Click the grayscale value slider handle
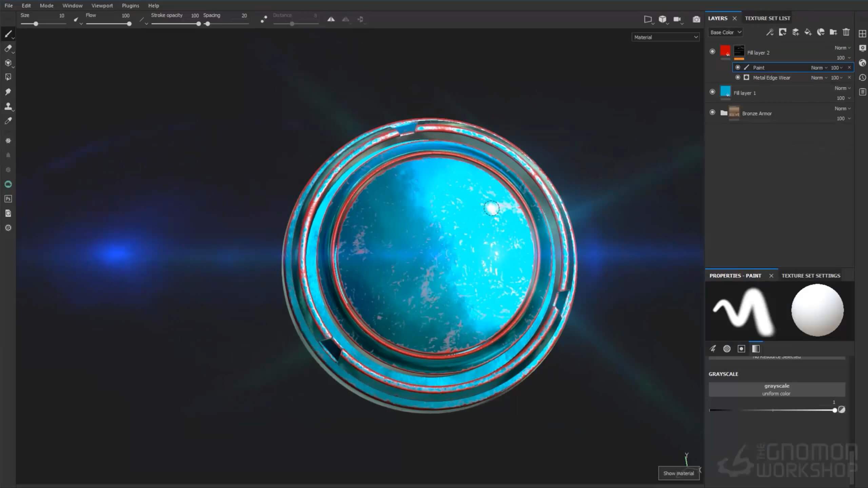 coord(834,410)
